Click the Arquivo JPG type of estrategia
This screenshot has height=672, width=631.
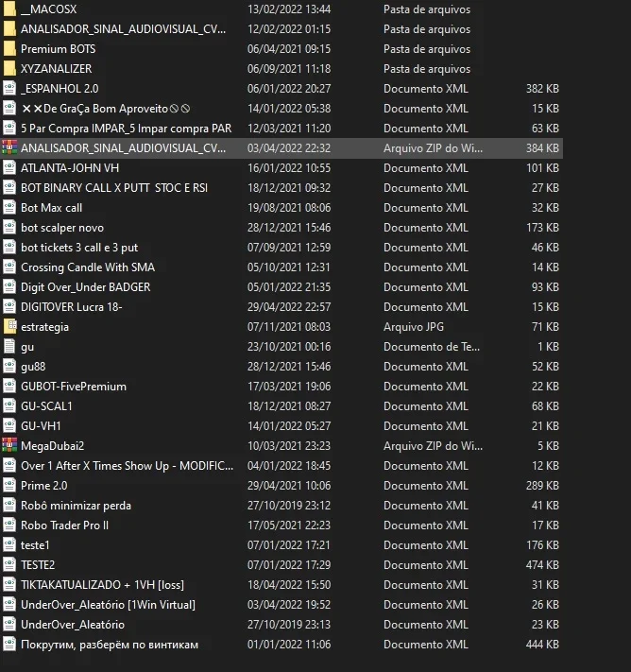[x=414, y=327]
